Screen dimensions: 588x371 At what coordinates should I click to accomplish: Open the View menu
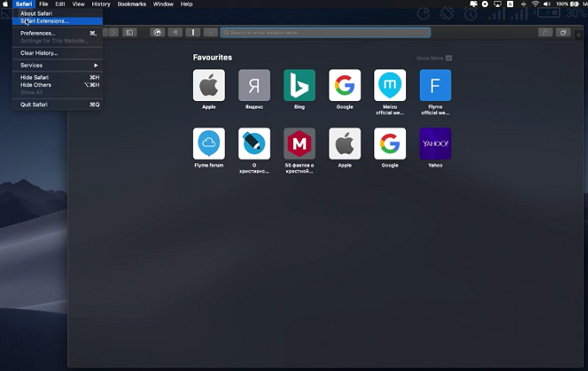(x=78, y=4)
